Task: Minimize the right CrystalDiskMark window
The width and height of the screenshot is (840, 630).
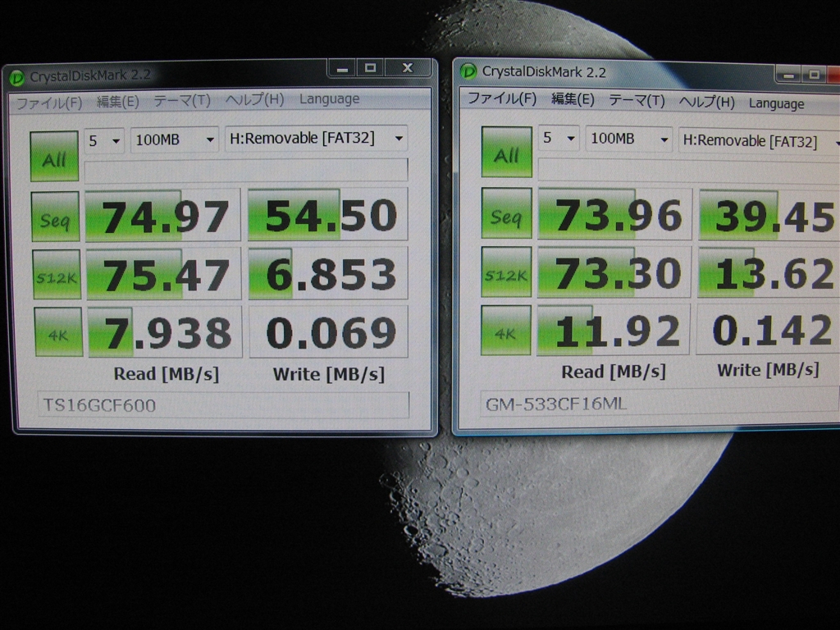Action: (789, 75)
